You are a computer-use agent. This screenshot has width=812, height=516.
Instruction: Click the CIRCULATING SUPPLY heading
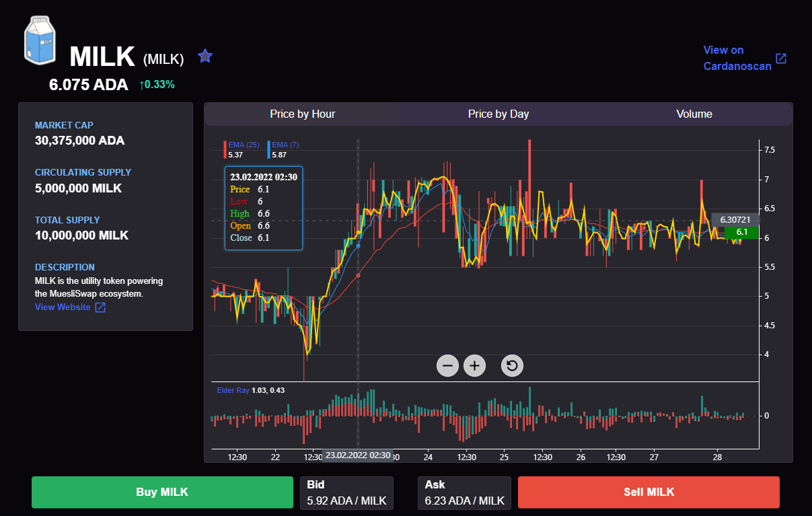83,172
